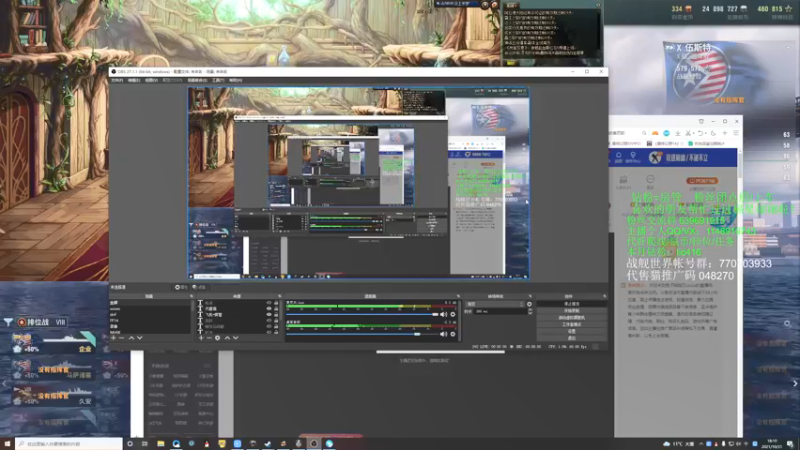Open source properties gear in Sources panel
800x450 pixels.
click(218, 338)
